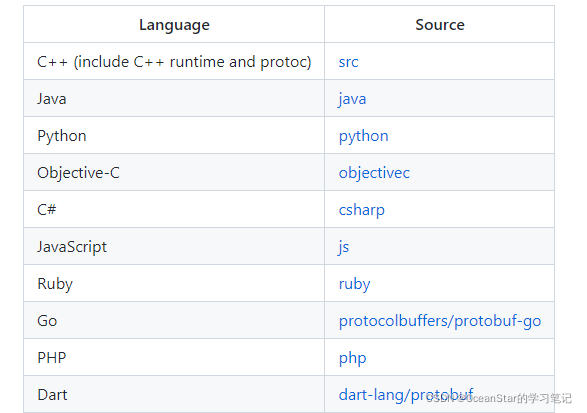
Task: Click the C++ (include C++ runtime and protoc) cell
Action: pos(174,61)
